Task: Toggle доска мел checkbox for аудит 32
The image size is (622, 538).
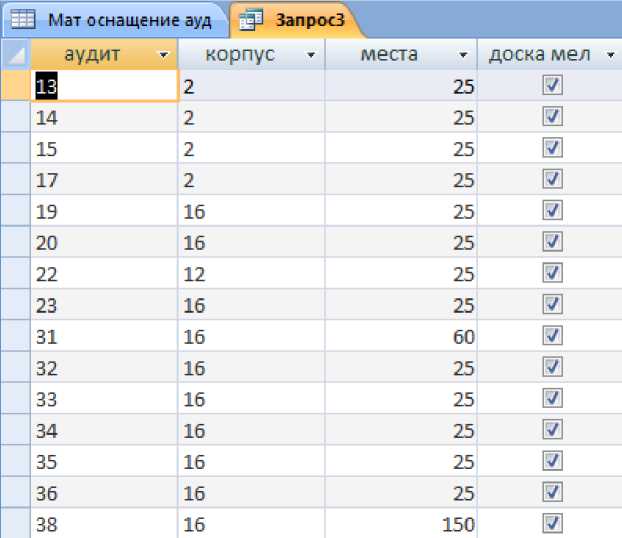Action: click(553, 367)
